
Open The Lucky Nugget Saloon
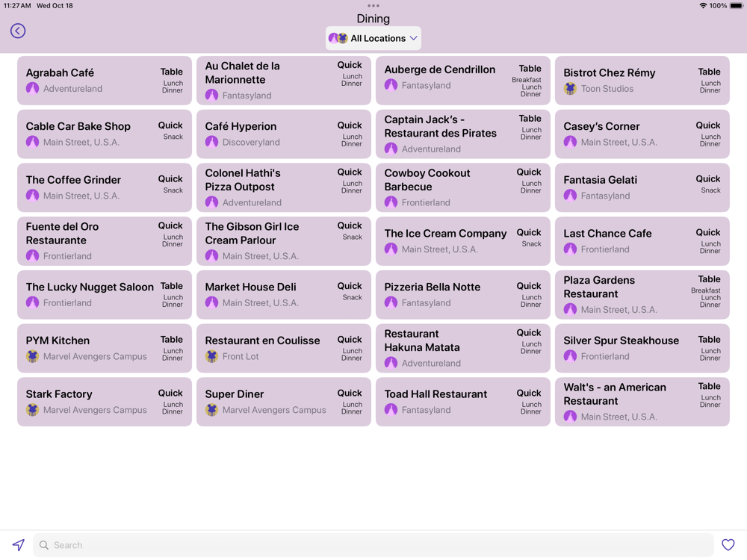(x=105, y=295)
